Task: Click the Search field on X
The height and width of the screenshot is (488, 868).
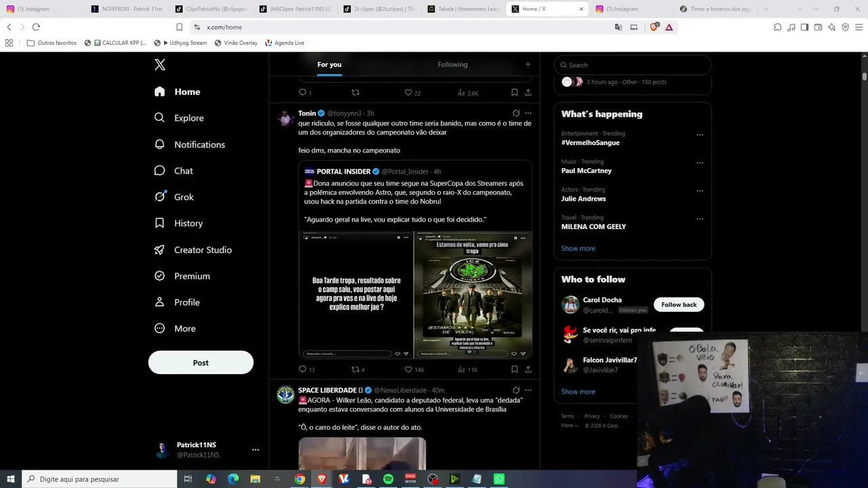Action: tap(633, 65)
